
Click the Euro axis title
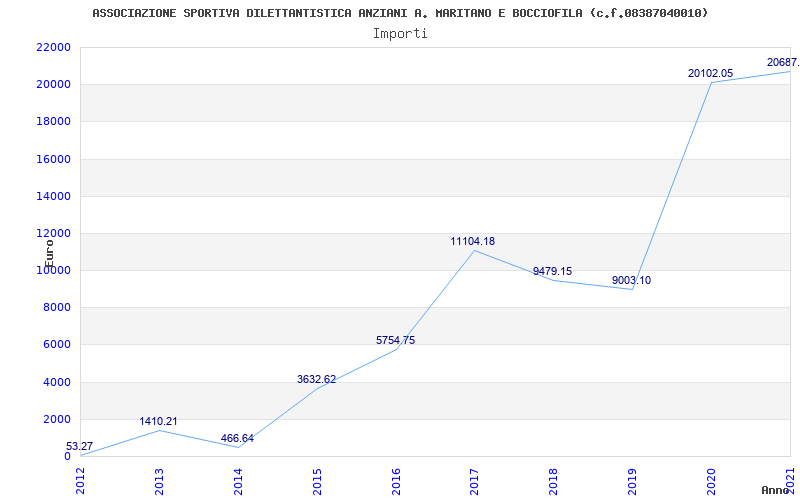[49, 254]
